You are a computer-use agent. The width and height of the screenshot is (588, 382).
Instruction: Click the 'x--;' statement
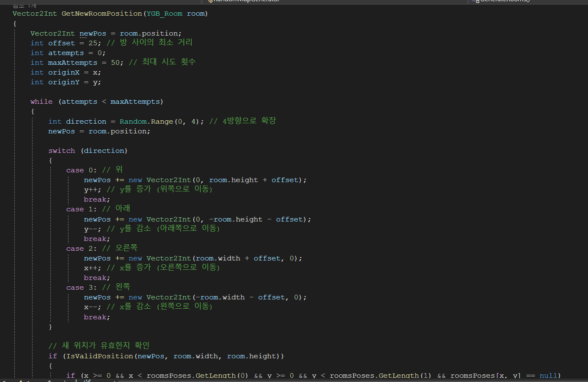(x=93, y=307)
